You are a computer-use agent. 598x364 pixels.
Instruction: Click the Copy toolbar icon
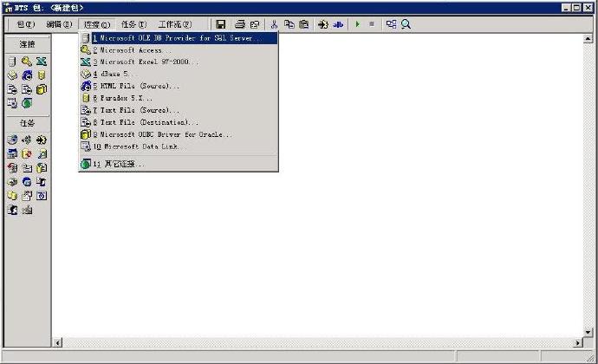(289, 24)
